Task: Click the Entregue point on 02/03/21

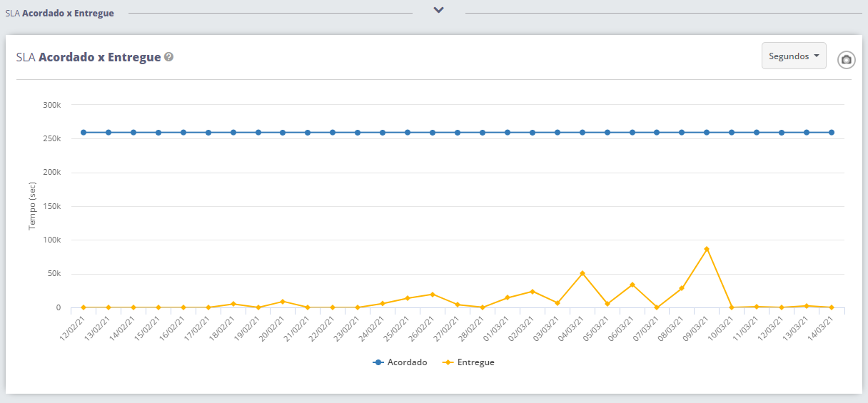Action: point(533,292)
